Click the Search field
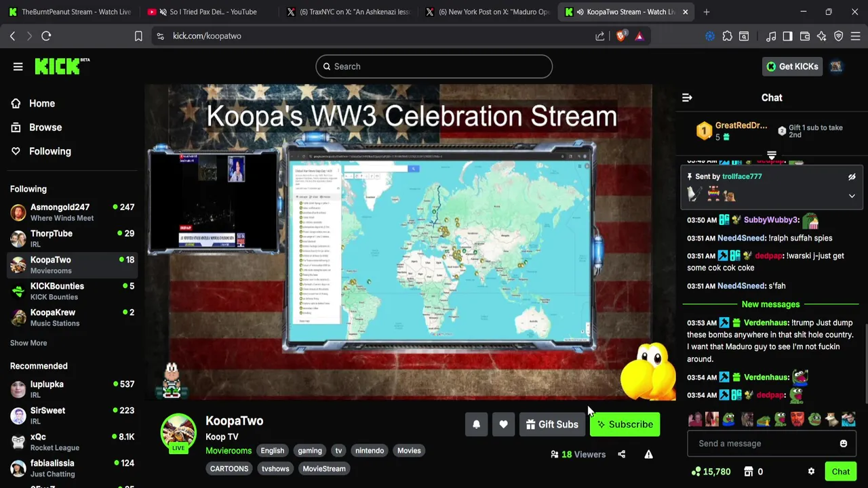868x488 pixels. tap(434, 66)
